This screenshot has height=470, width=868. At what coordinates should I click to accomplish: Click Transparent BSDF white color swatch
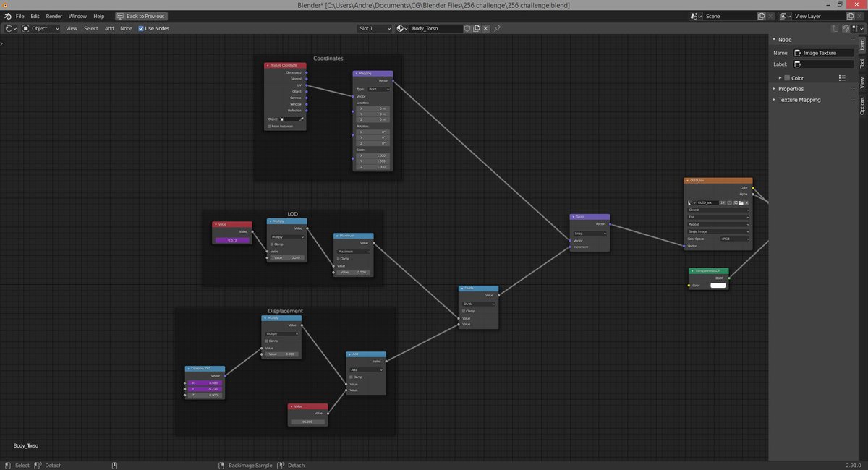click(718, 285)
